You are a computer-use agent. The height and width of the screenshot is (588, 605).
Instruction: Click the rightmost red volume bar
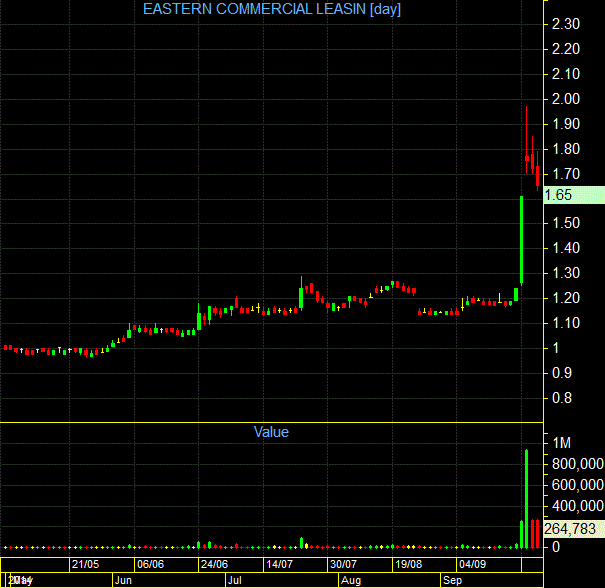[537, 534]
